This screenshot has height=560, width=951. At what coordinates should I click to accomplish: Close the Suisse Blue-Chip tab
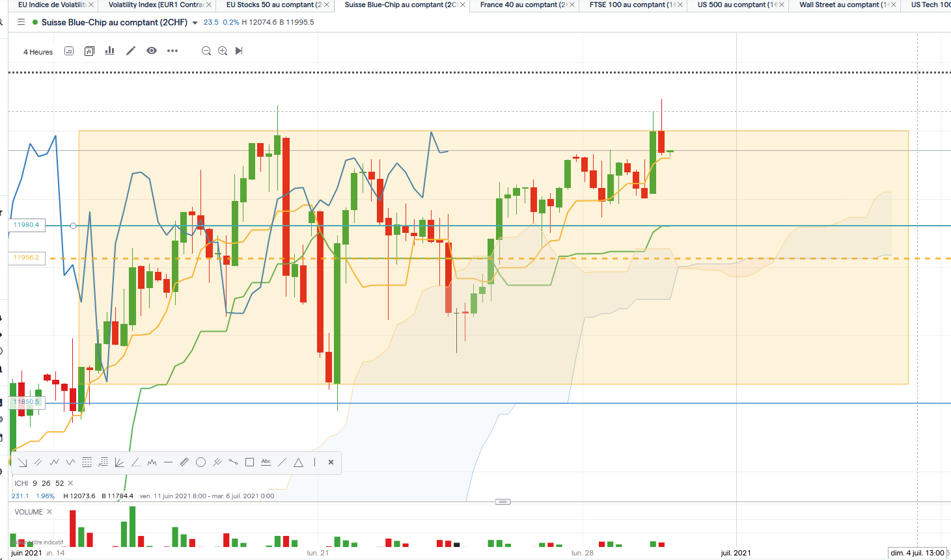point(463,5)
